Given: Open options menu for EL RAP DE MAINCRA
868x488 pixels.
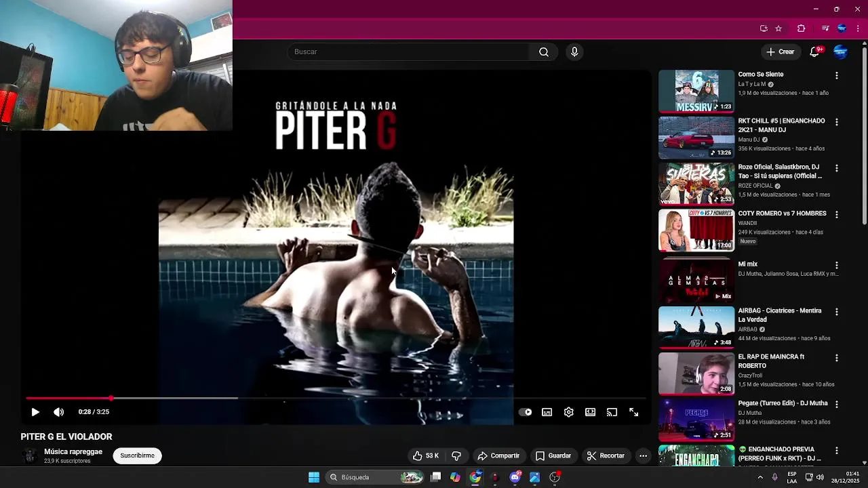Looking at the screenshot, I should [836, 358].
